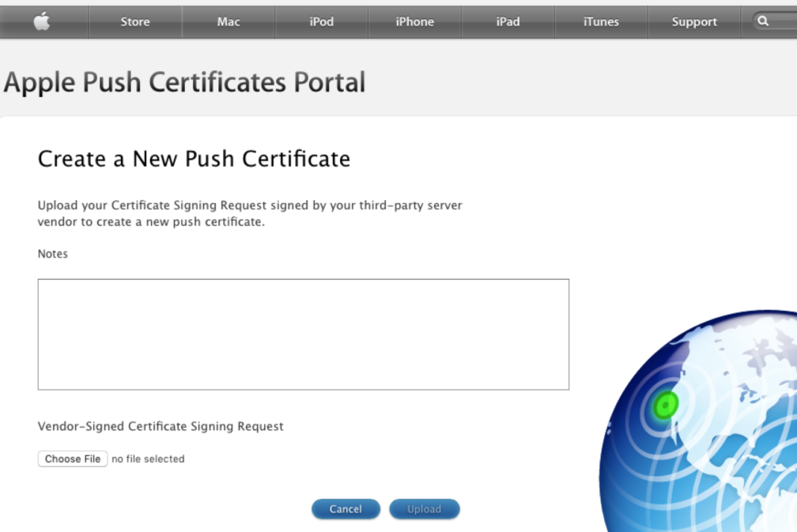Click the Apple Push Certificates Portal title
Screen dimensions: 797x532
(x=184, y=82)
